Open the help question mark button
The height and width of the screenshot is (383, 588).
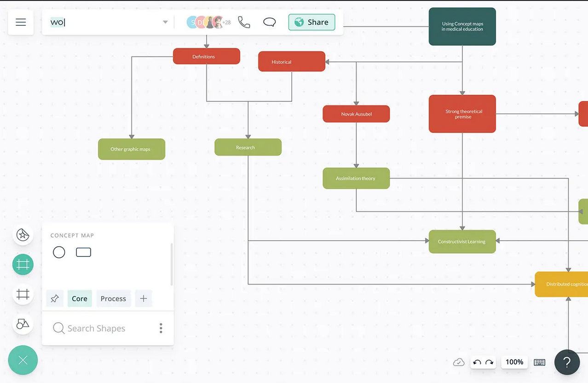[567, 362]
